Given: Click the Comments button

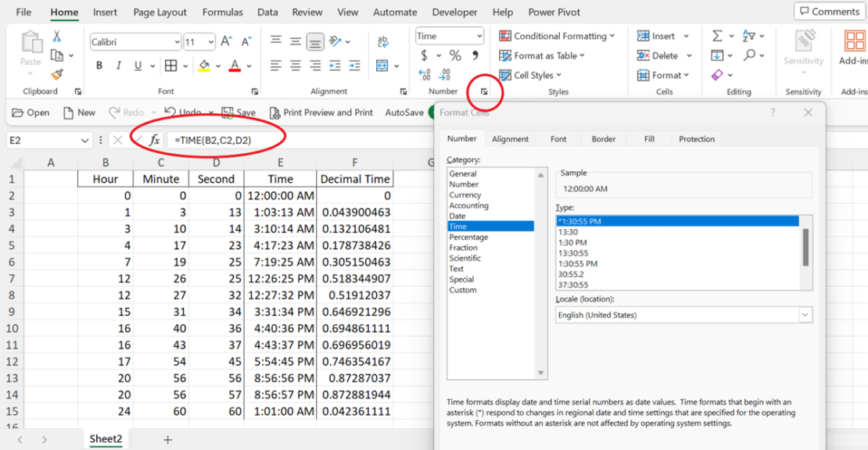Looking at the screenshot, I should coord(828,12).
